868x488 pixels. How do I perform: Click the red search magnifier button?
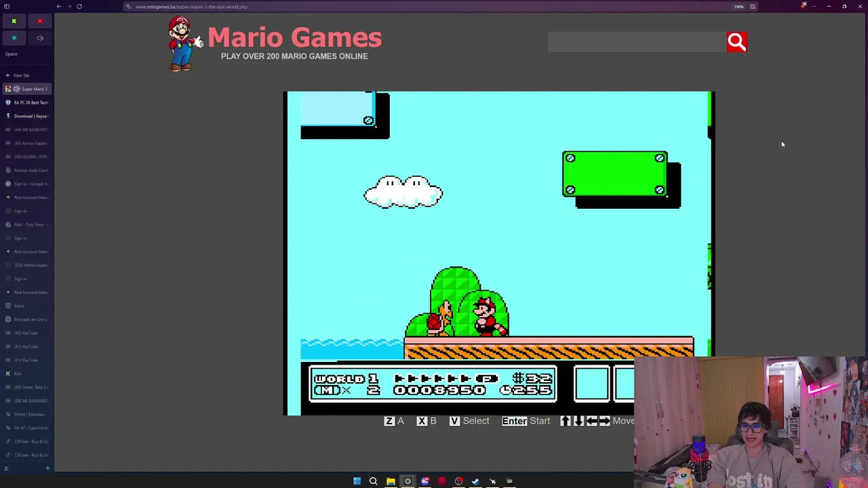pos(737,42)
